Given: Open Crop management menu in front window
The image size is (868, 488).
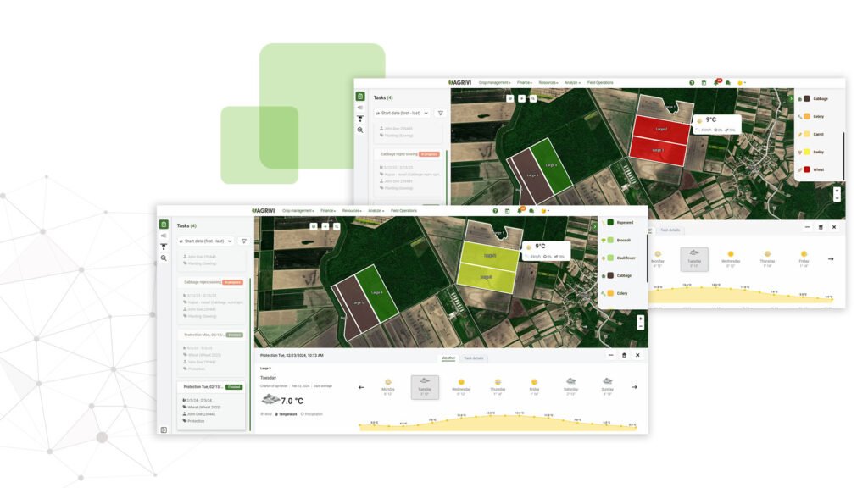Looking at the screenshot, I should pos(298,211).
